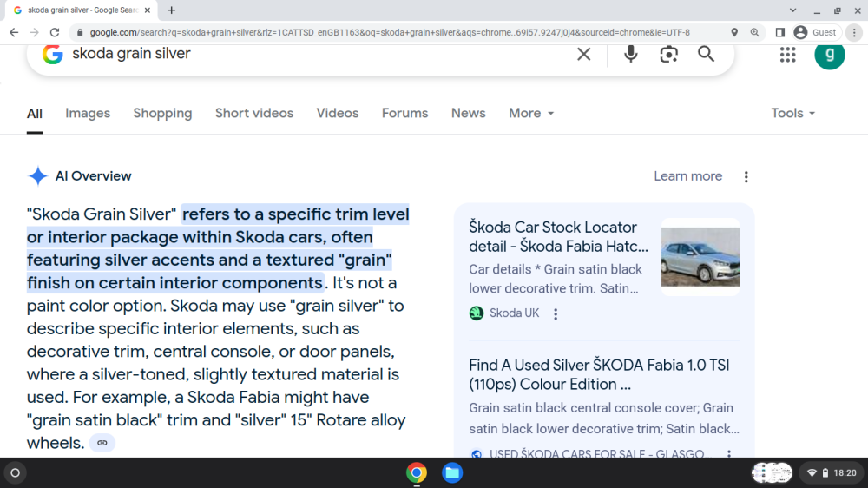Switch to the Forums tab
868x488 pixels.
tap(404, 113)
